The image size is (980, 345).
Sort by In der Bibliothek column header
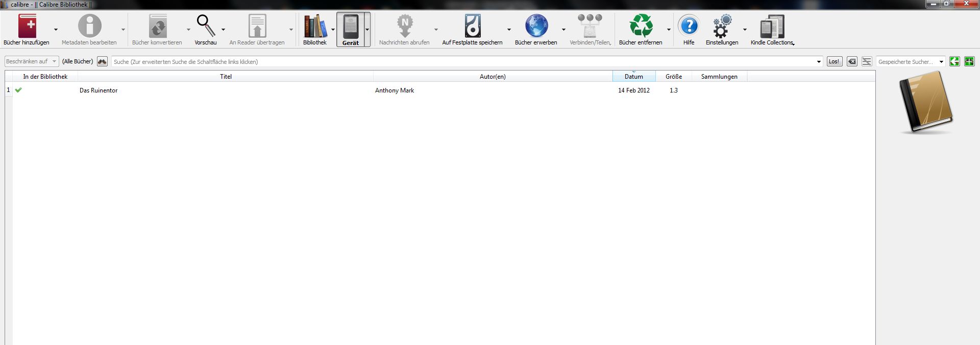coord(45,77)
